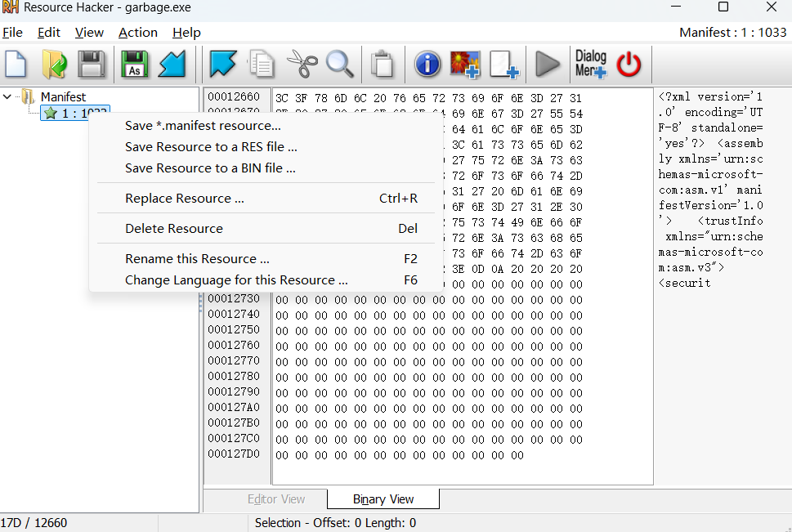792x532 pixels.
Task: Click the blue Close file toolbar icon
Action: pyautogui.click(x=172, y=65)
